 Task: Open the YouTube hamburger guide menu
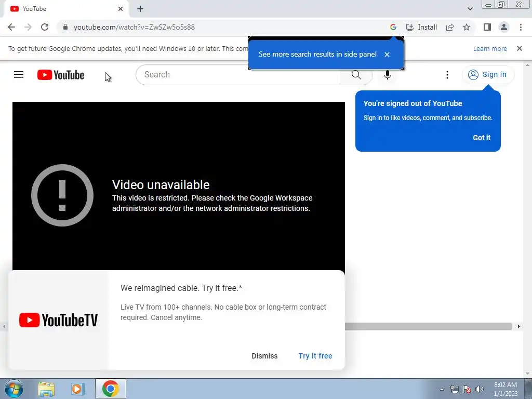(x=19, y=75)
